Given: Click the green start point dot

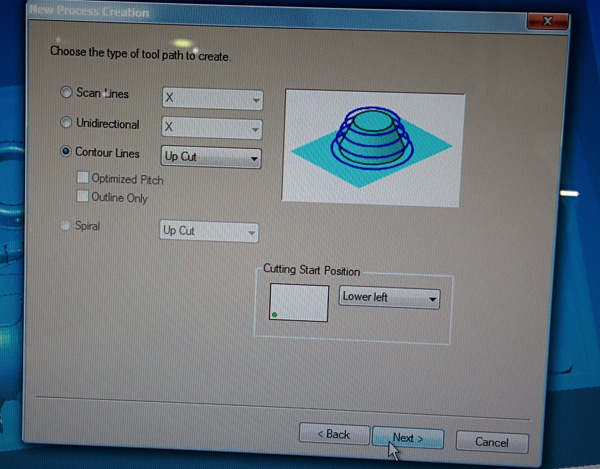Looking at the screenshot, I should pyautogui.click(x=274, y=315).
